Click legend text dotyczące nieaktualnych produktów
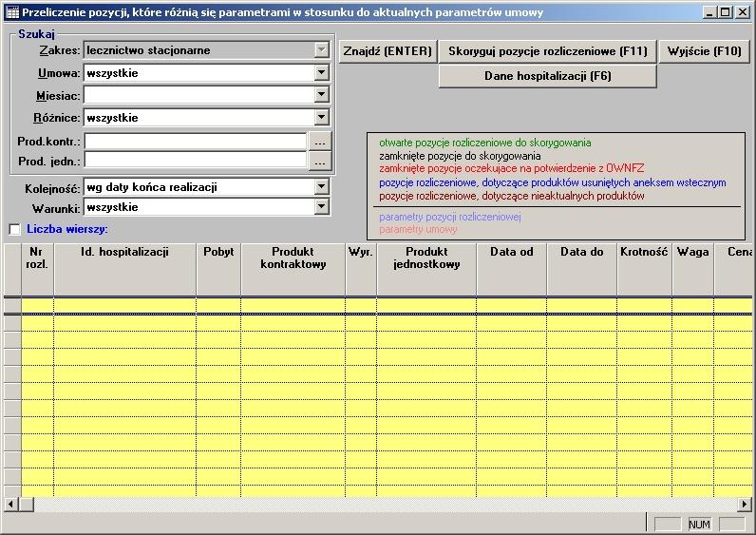Screen dimensions: 756x535 coord(512,196)
